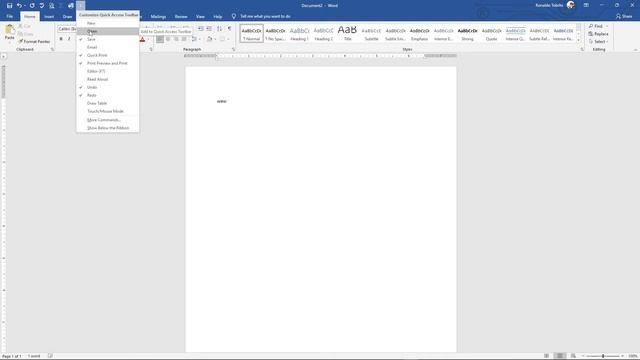Switch to the Mailings tab
The width and height of the screenshot is (640, 360).
tap(158, 17)
